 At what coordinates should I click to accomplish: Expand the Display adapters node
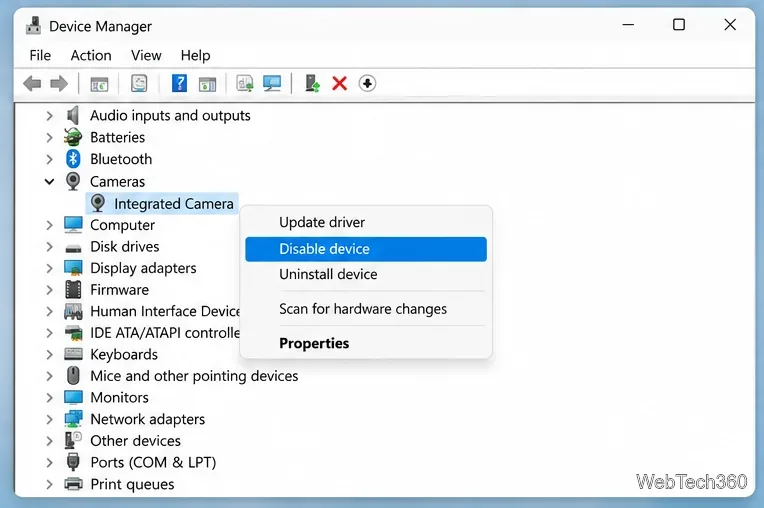click(x=49, y=268)
